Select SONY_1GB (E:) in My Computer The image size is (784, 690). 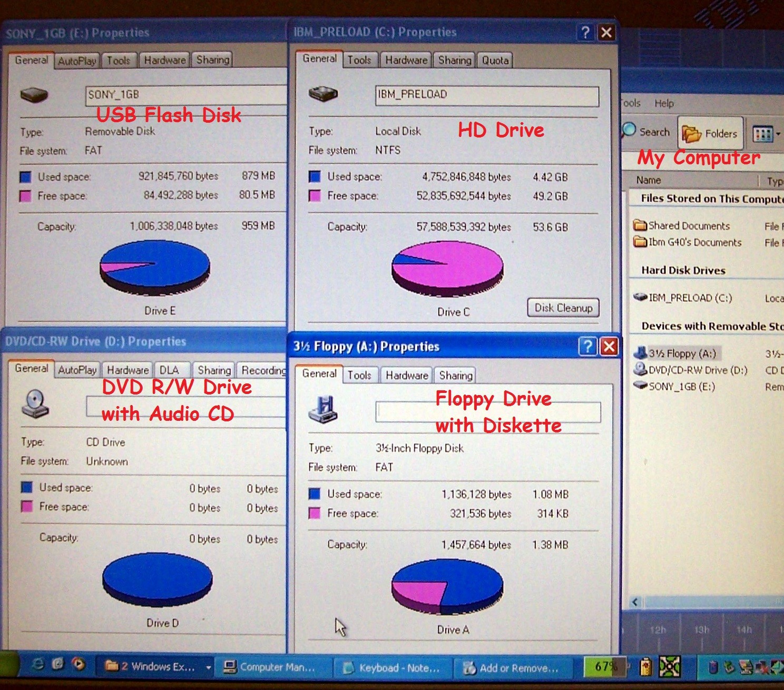(x=674, y=386)
